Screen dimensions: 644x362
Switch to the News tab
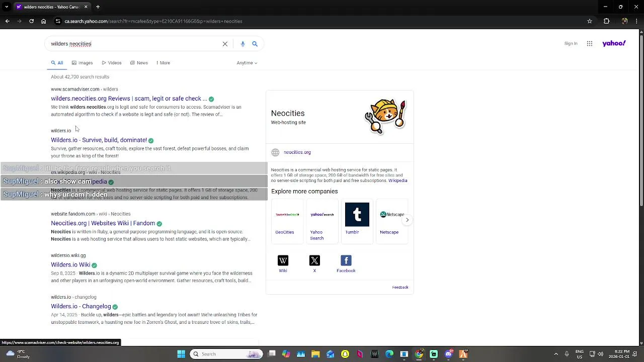coord(139,63)
